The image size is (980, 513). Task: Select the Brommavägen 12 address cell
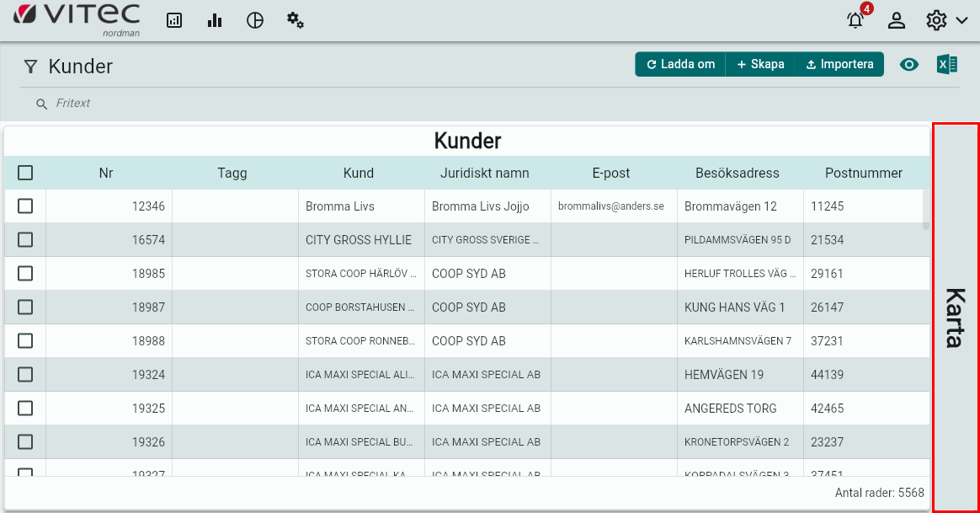(740, 206)
